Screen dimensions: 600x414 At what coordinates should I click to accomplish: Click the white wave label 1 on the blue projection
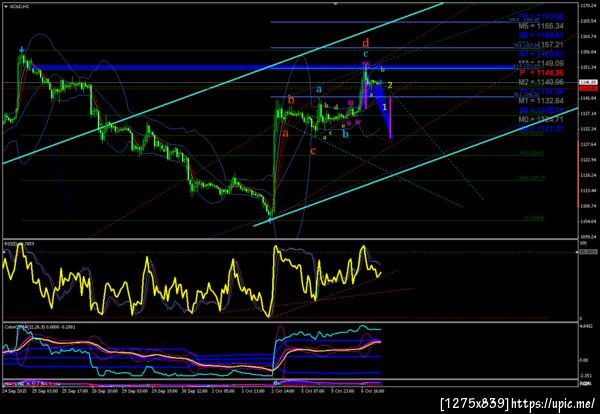pyautogui.click(x=385, y=108)
